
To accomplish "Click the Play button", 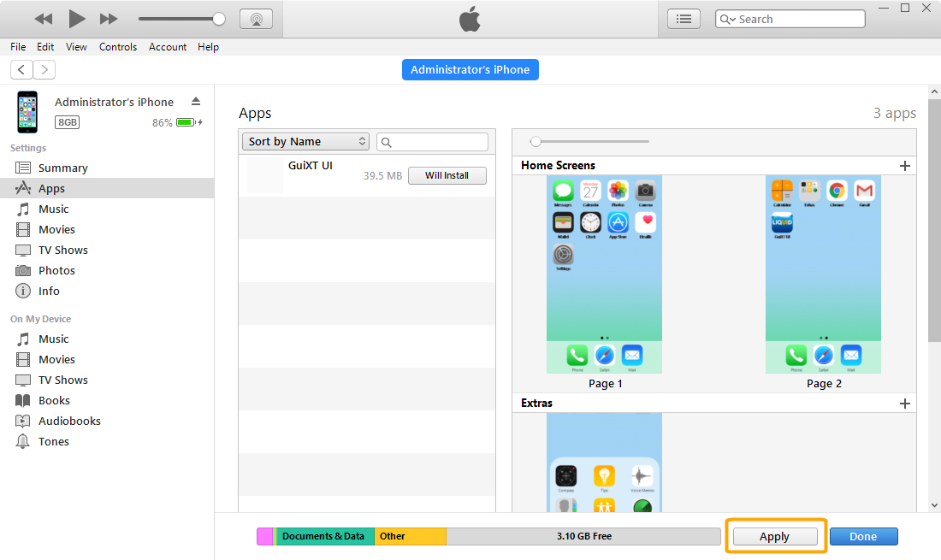I will [77, 19].
